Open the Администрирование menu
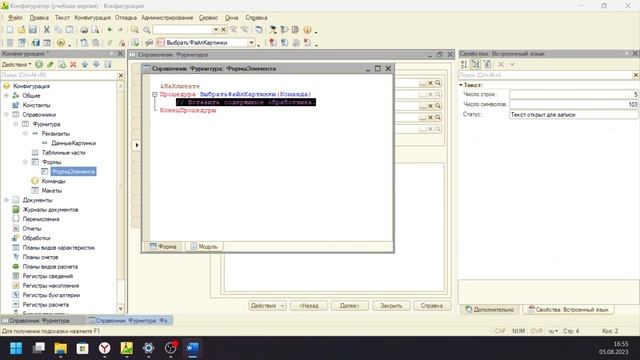640x360 pixels. (x=167, y=18)
